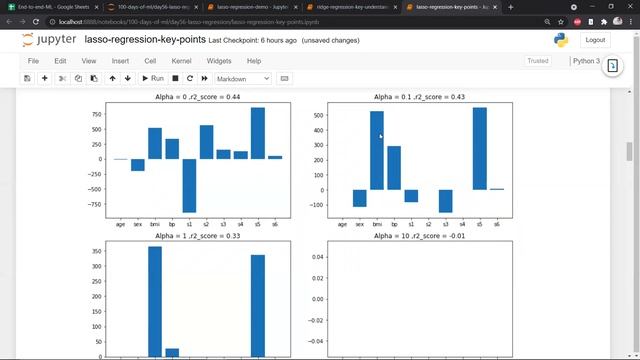Open the Kernel menu
Image resolution: width=640 pixels, height=360 pixels.
coord(181,61)
